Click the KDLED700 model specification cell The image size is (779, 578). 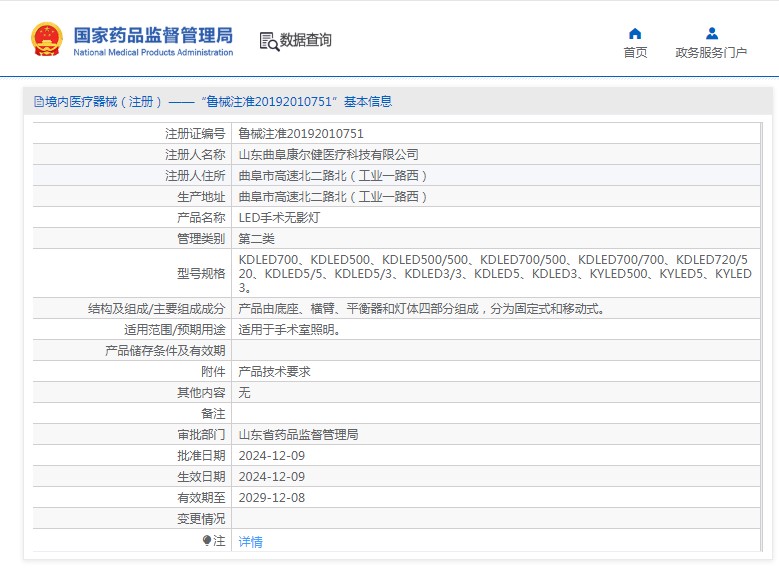(x=495, y=273)
